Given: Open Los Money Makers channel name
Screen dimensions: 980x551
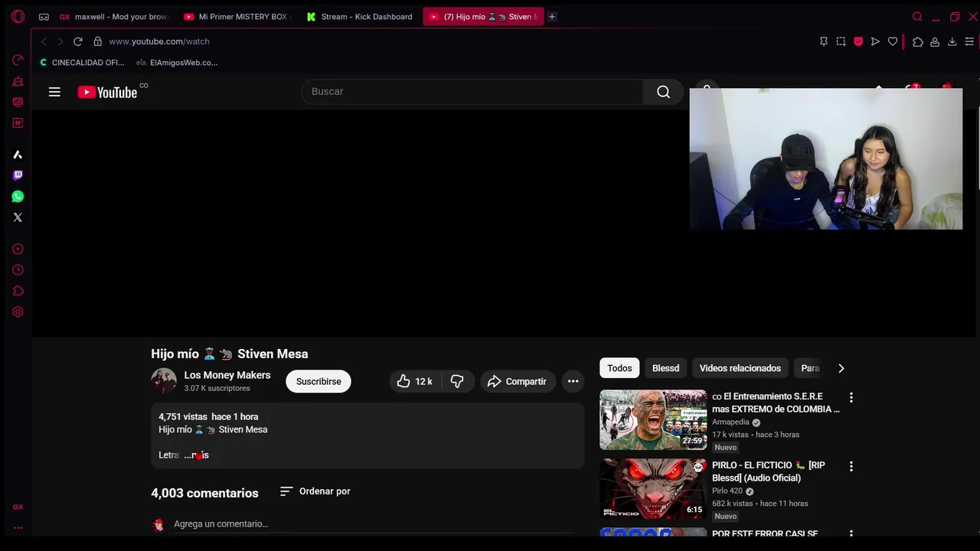Looking at the screenshot, I should pos(227,375).
